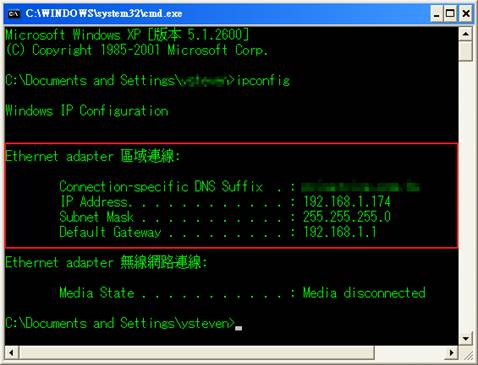Click the title bar text C:\WINDOWS\system32\cmd.exe
This screenshot has width=478, height=365.
[x=104, y=14]
